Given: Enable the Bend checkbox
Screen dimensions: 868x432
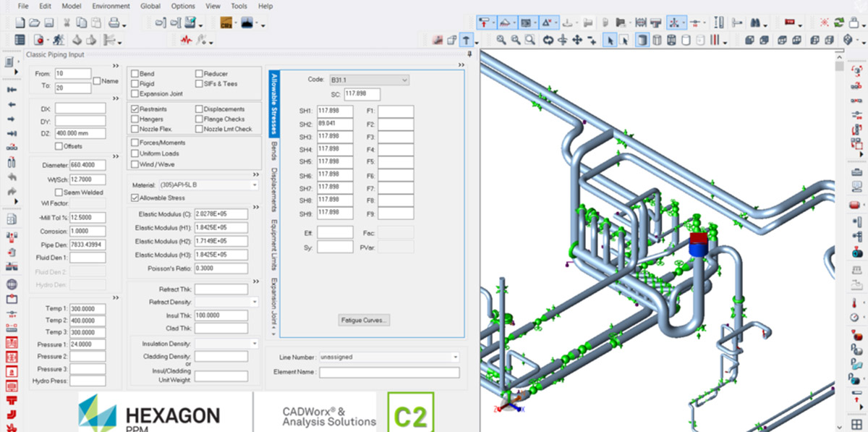Looking at the screenshot, I should point(135,74).
